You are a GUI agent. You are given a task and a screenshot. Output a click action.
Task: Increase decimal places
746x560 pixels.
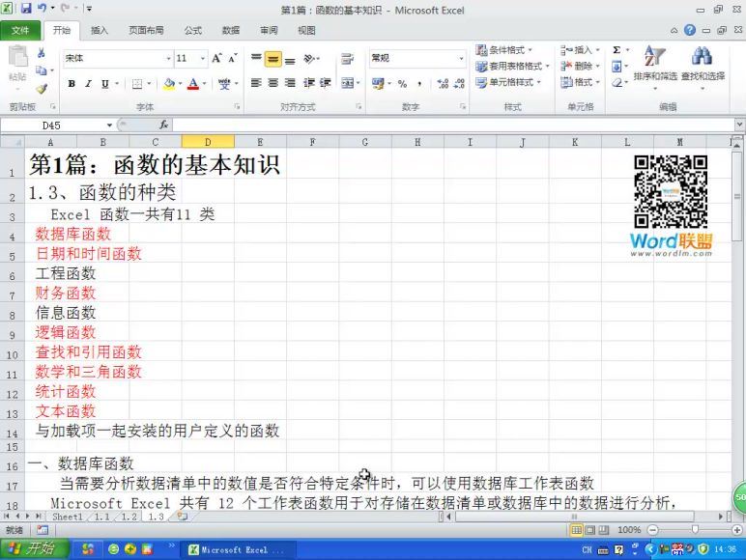443,84
